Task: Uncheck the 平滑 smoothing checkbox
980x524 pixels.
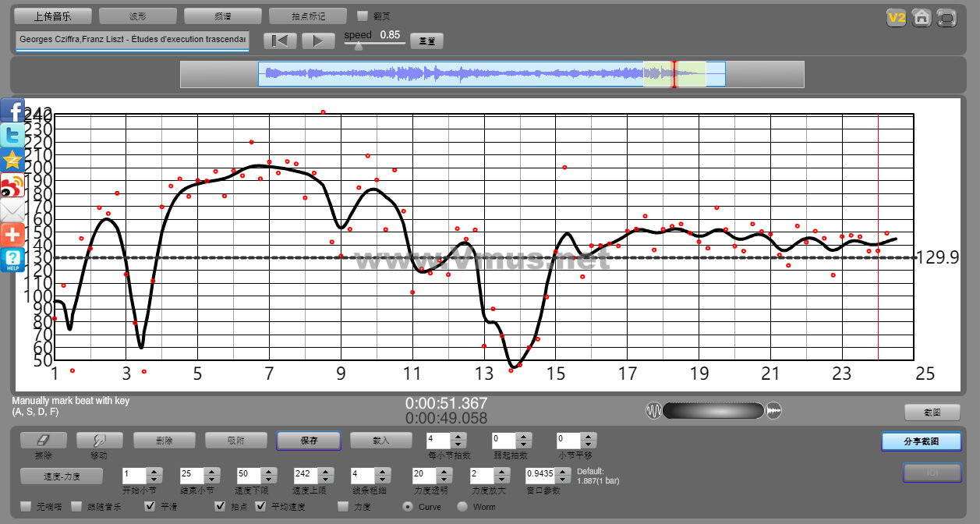Action: pos(151,506)
